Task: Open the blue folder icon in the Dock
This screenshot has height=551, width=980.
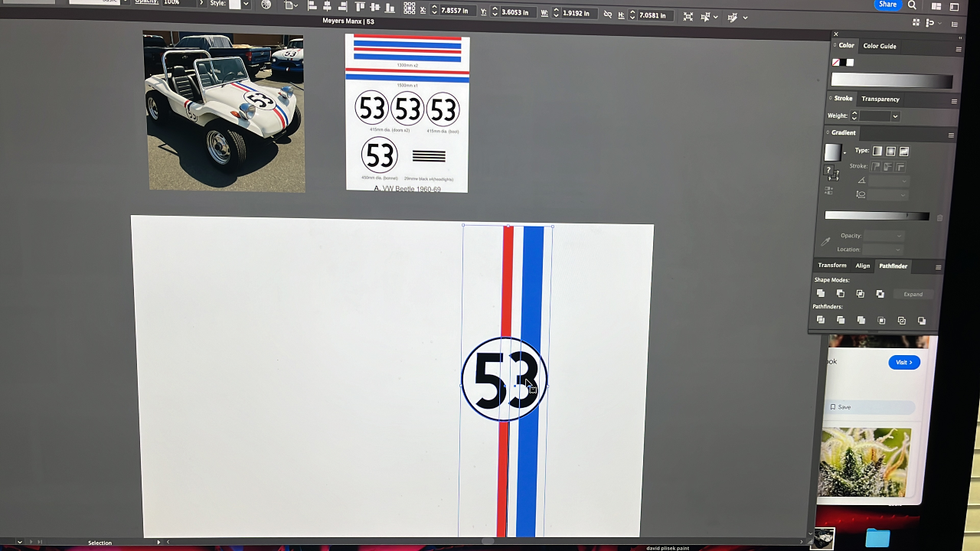Action: 877,538
